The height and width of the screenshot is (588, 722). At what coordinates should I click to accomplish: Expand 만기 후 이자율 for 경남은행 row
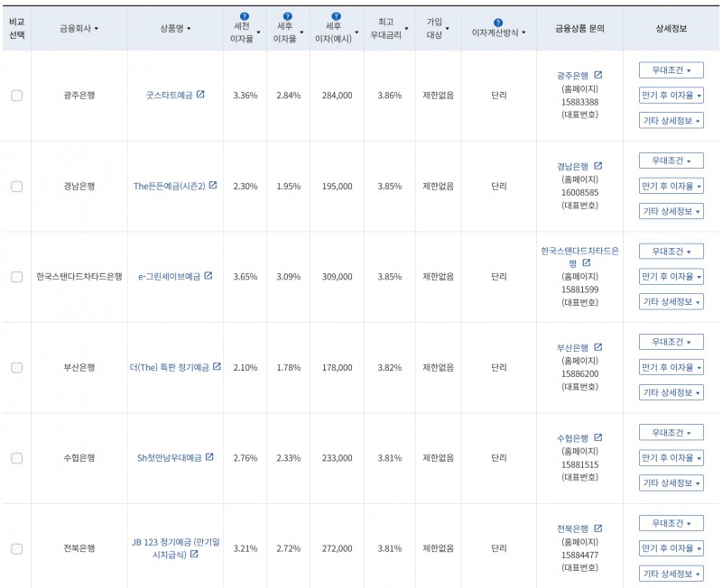(671, 187)
